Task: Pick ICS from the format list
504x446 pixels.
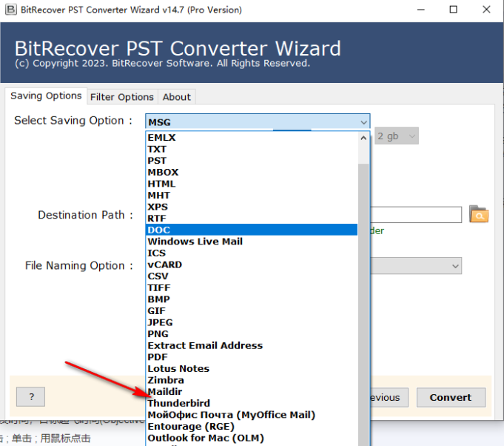Action: point(252,253)
